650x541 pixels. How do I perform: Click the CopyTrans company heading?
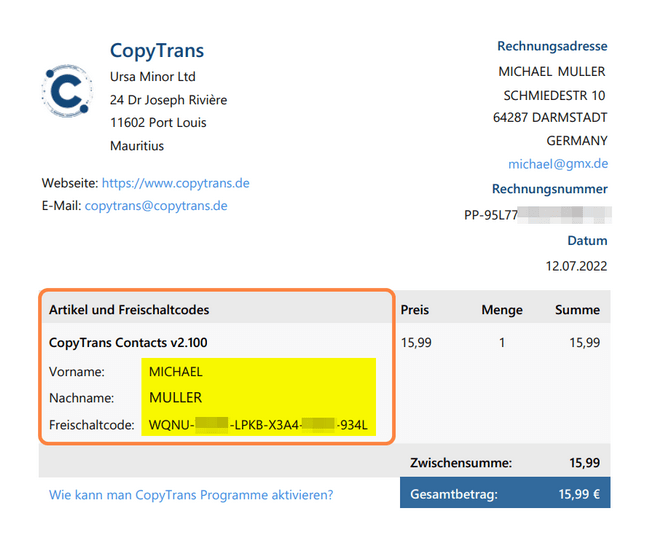point(157,51)
